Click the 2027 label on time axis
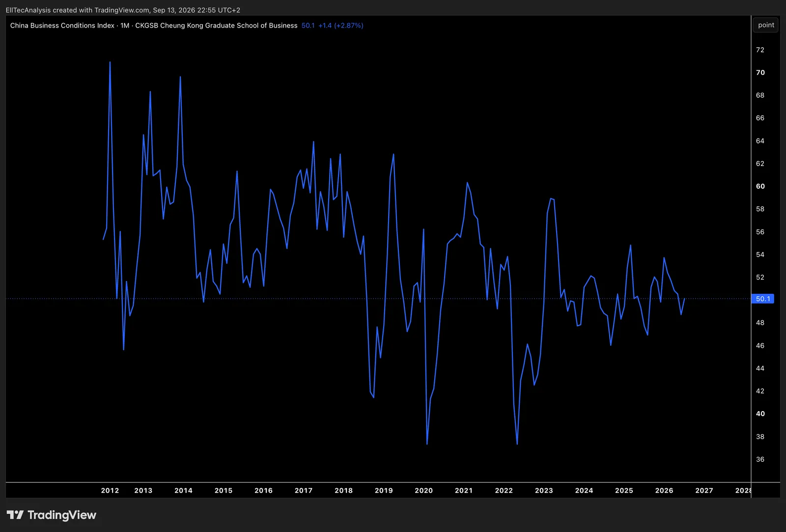 coord(704,490)
